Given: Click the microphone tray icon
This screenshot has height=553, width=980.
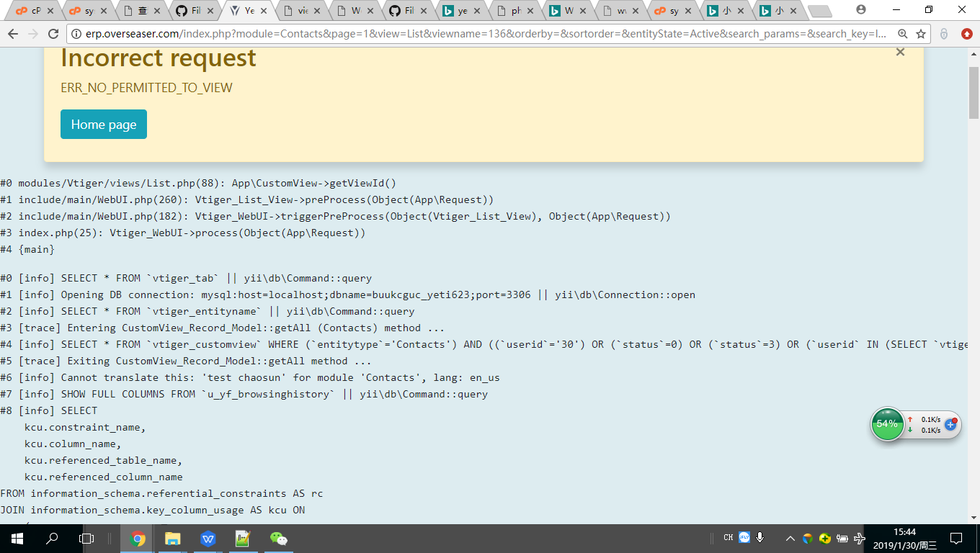Looking at the screenshot, I should click(x=760, y=538).
